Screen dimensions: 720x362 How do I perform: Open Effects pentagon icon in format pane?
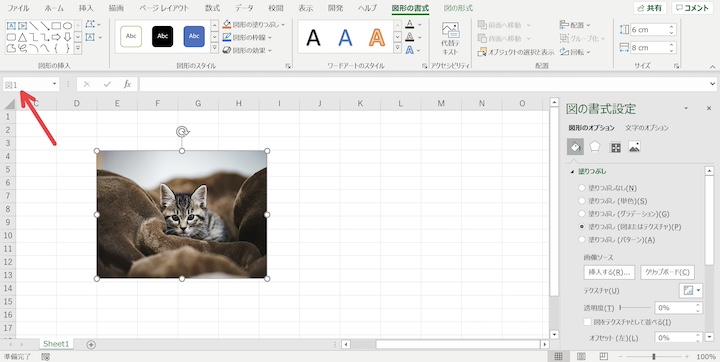click(595, 147)
